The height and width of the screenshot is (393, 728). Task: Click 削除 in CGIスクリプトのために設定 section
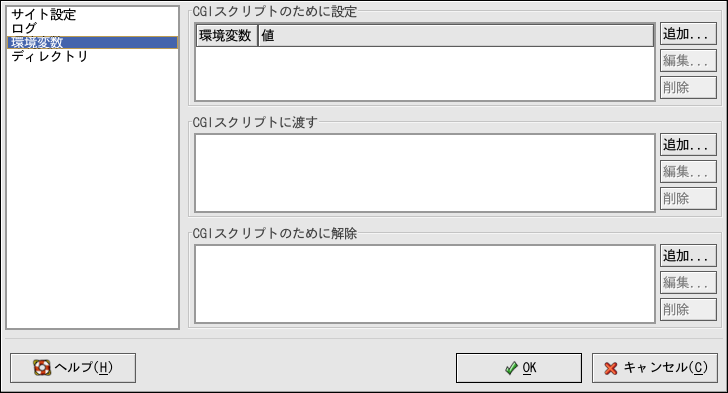(x=688, y=87)
